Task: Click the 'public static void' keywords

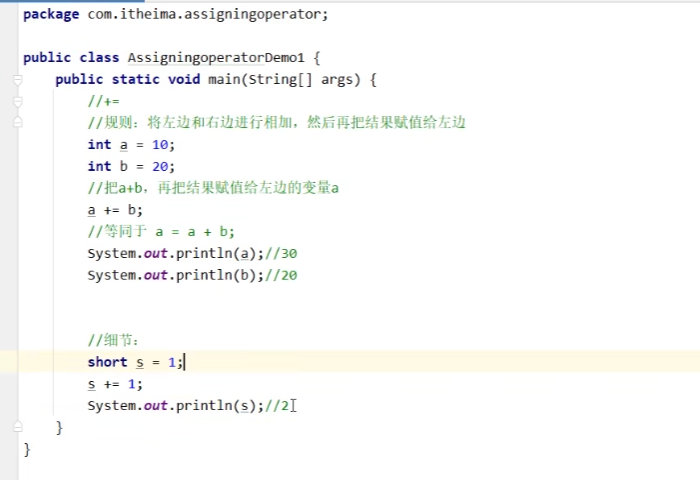Action: click(x=128, y=79)
